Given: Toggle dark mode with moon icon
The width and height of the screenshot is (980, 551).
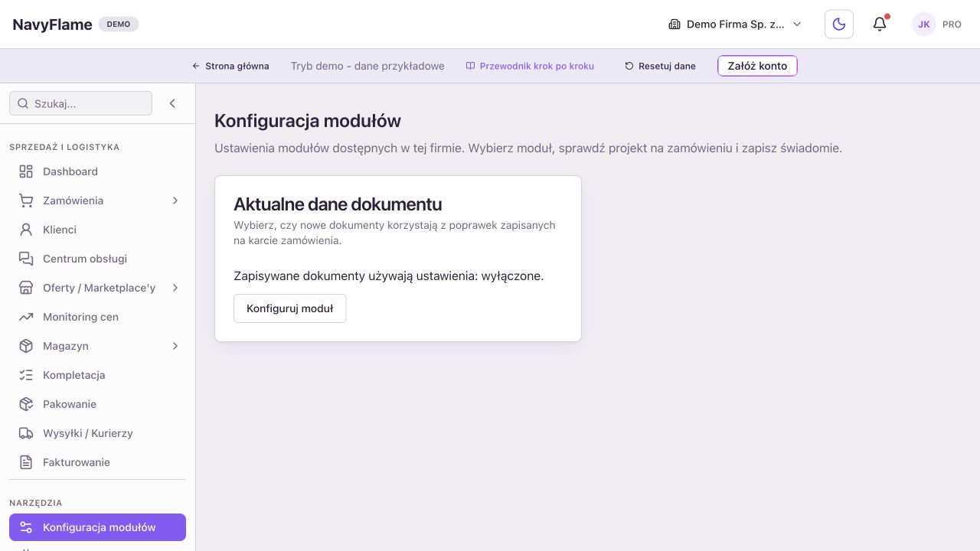Looking at the screenshot, I should (839, 24).
